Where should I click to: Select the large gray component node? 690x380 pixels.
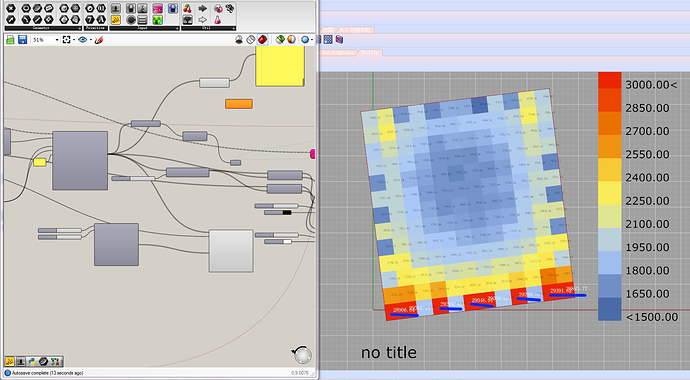[x=80, y=161]
